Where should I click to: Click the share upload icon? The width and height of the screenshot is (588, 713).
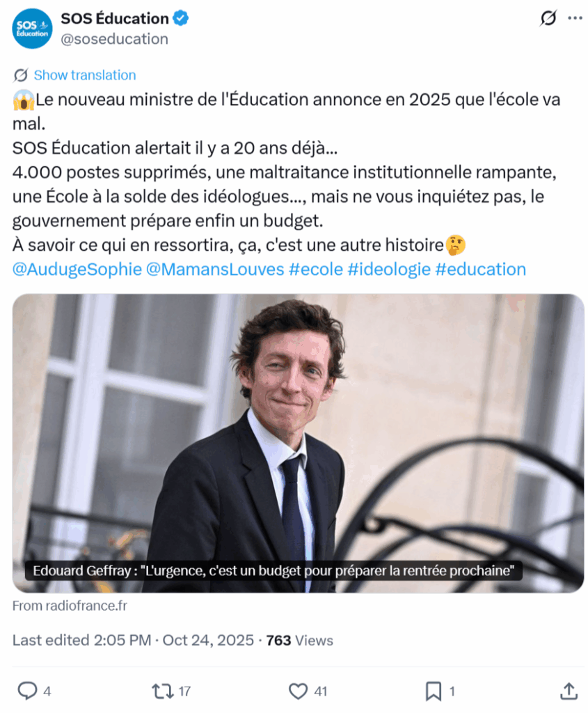(569, 691)
